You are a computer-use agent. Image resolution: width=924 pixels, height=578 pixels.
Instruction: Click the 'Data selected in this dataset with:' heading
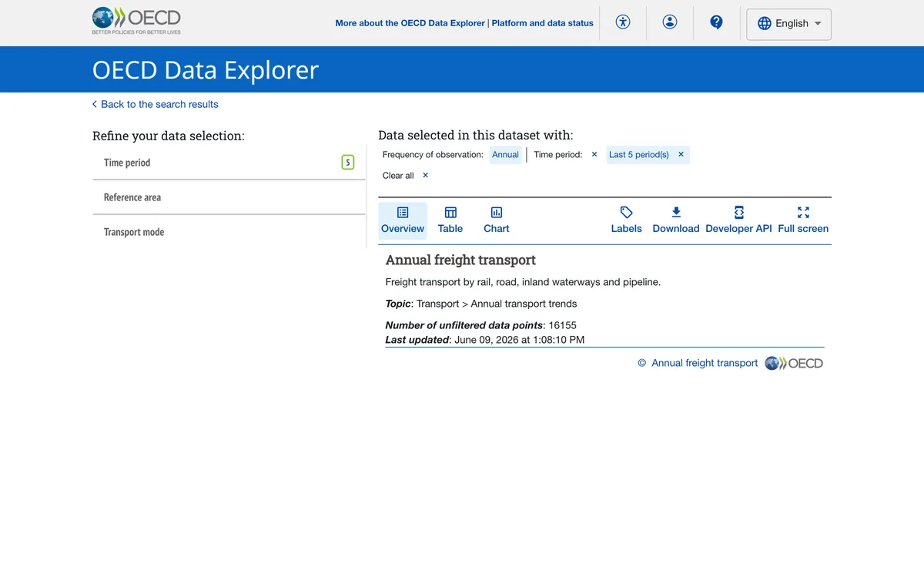[x=476, y=135]
